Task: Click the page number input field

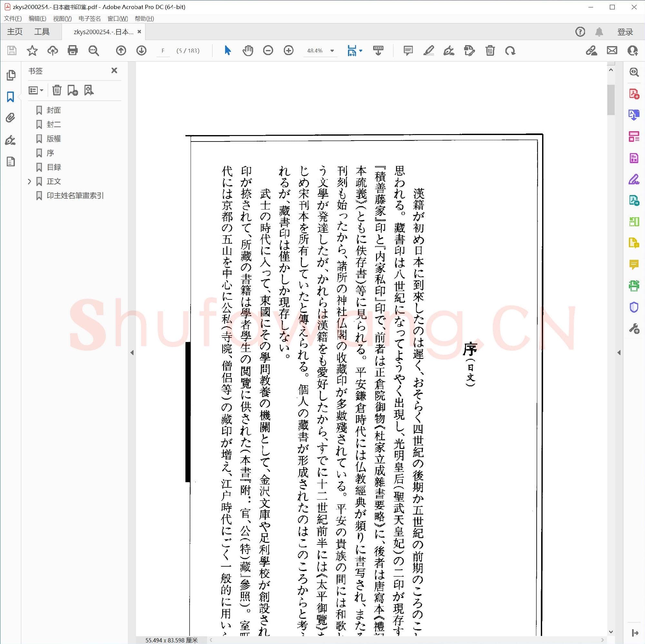Action: point(163,51)
